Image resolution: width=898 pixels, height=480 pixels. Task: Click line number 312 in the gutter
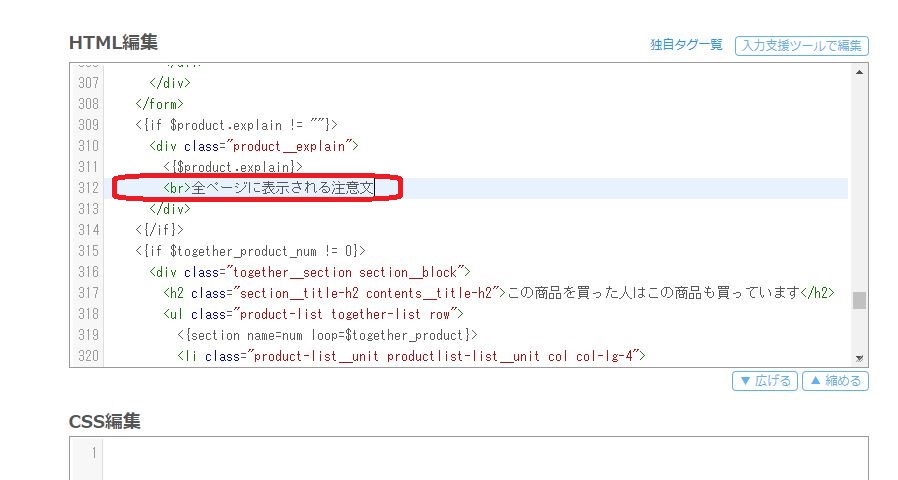point(88,188)
